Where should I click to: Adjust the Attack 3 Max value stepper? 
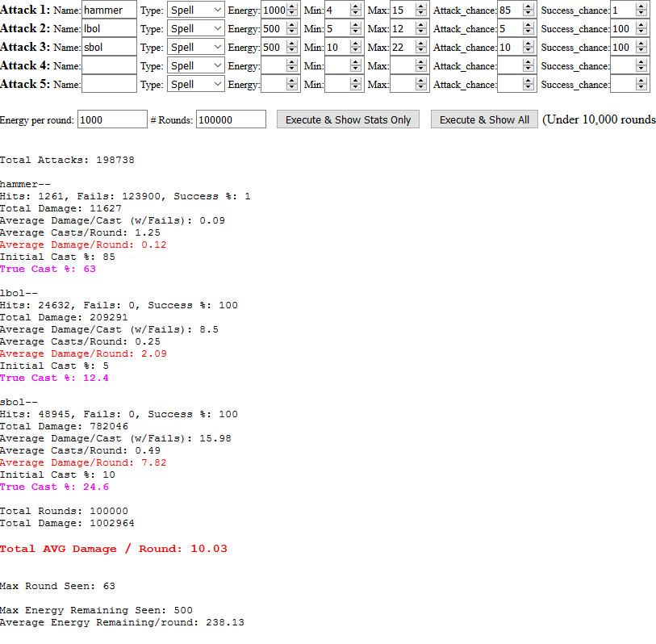click(x=420, y=47)
